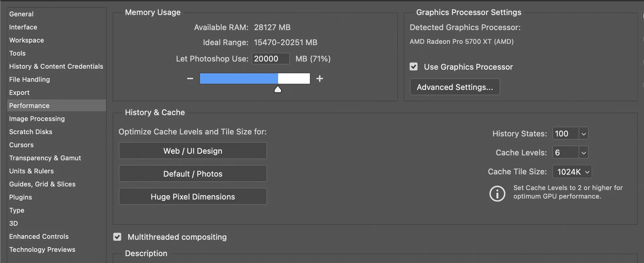644x263 pixels.
Task: Click the Advanced Settings button
Action: pos(455,87)
